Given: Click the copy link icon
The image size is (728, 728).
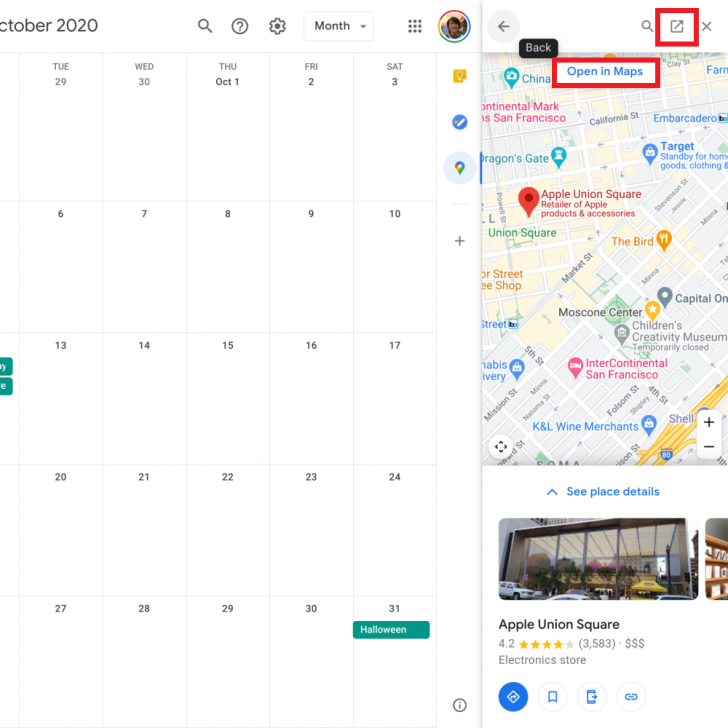Looking at the screenshot, I should pos(631,696).
